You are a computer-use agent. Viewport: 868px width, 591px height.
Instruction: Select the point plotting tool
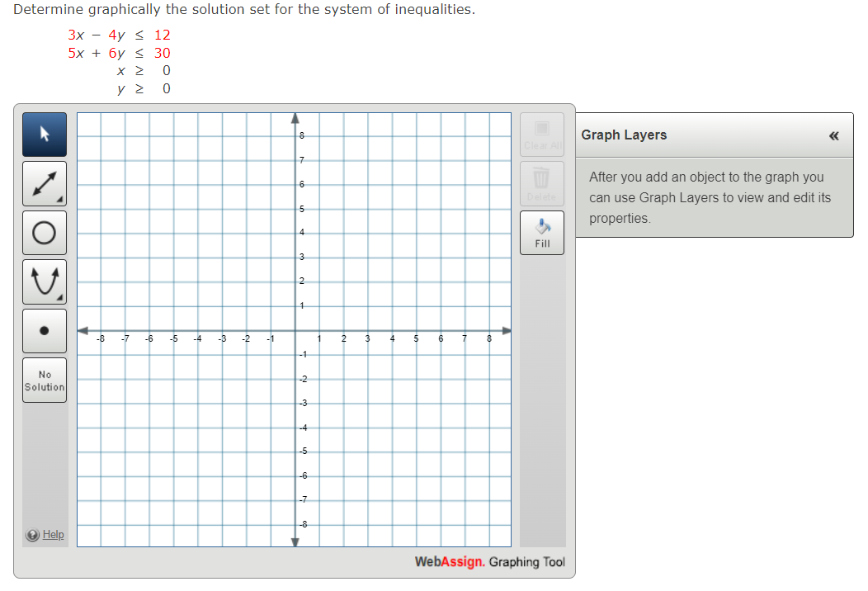pyautogui.click(x=44, y=330)
